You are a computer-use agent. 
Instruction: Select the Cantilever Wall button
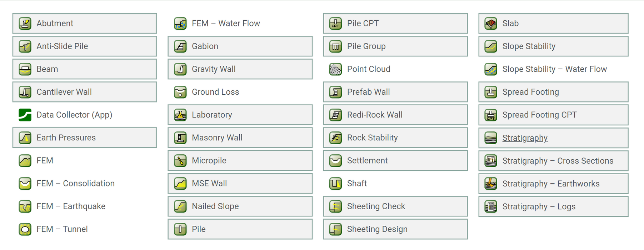85,92
